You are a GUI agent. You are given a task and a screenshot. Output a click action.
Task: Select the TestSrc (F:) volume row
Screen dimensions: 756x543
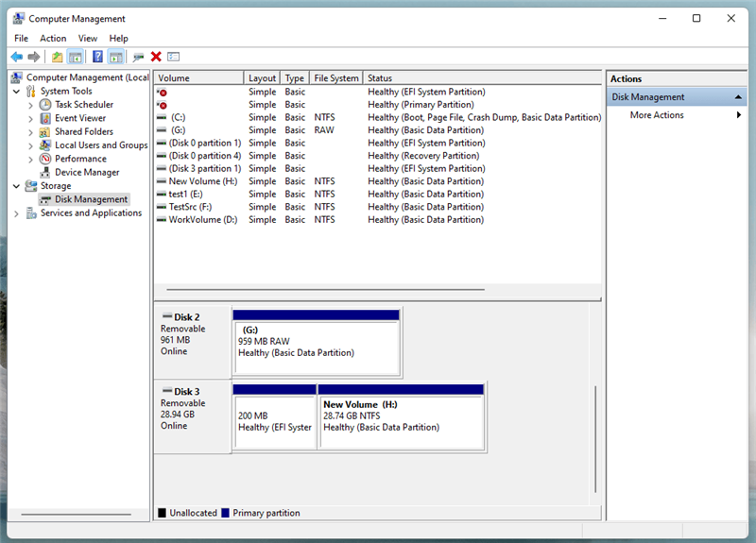coord(378,207)
